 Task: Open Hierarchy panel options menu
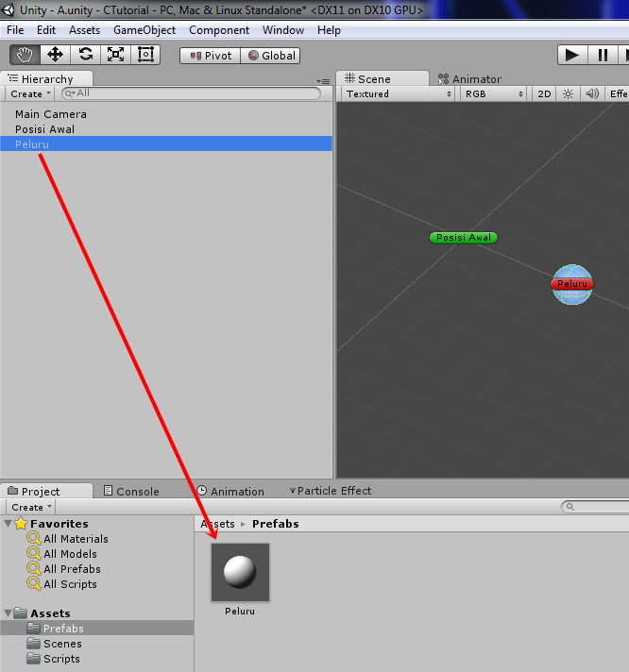(323, 81)
